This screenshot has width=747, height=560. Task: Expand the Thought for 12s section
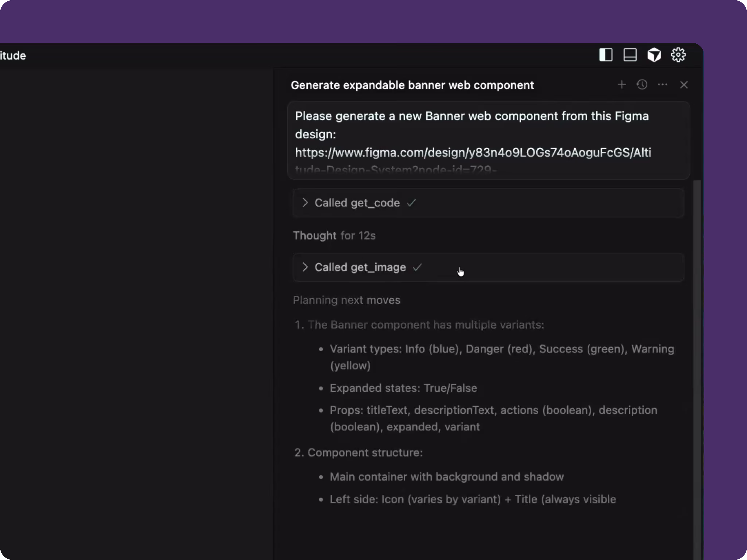334,235
